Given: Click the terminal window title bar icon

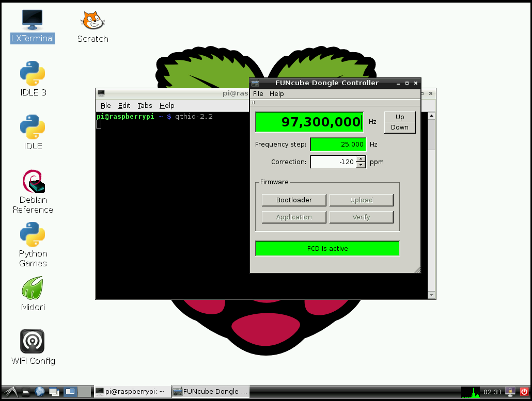Looking at the screenshot, I should click(x=101, y=93).
